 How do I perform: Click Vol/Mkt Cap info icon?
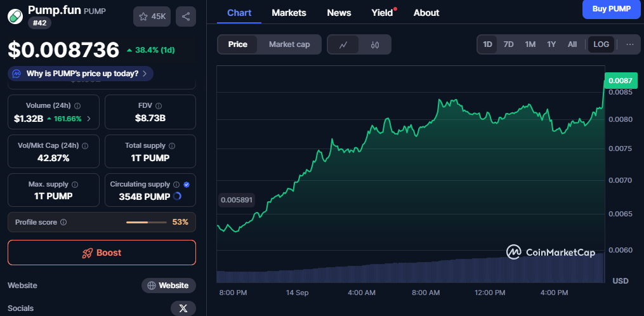pyautogui.click(x=85, y=145)
